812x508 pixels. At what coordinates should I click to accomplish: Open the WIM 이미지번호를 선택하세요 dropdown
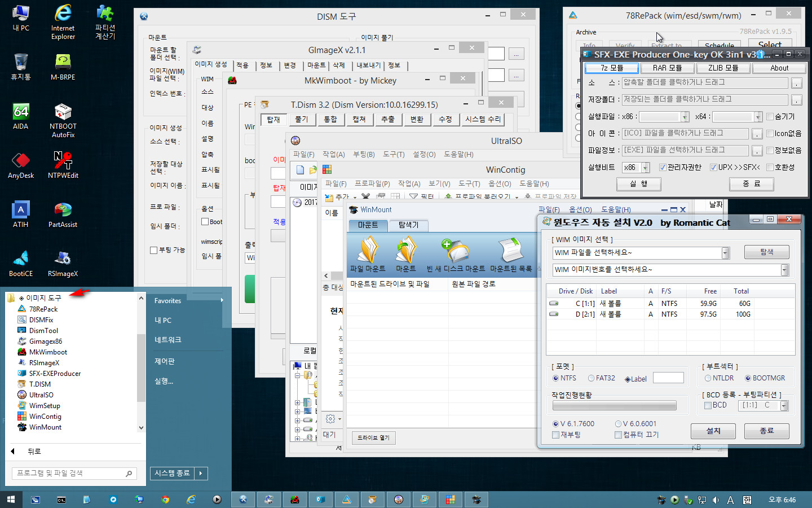pyautogui.click(x=784, y=270)
